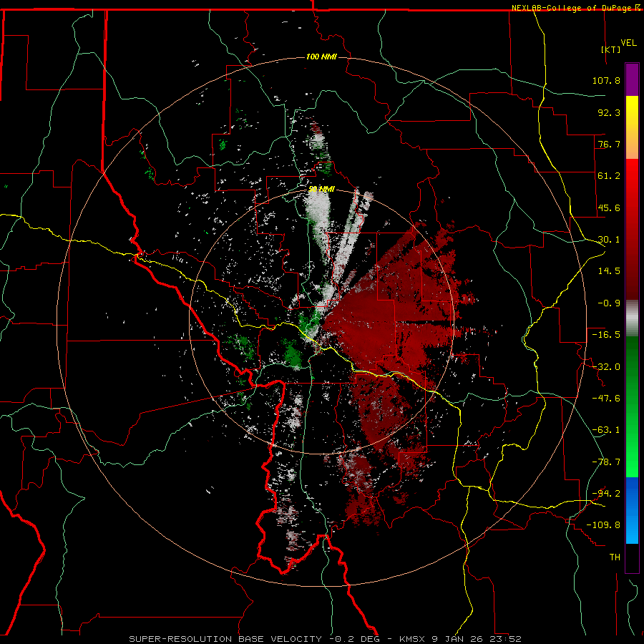Screen dimensions: 644x644
Task: Click the NEXLAB-College of DuPage label
Action: [572, 8]
